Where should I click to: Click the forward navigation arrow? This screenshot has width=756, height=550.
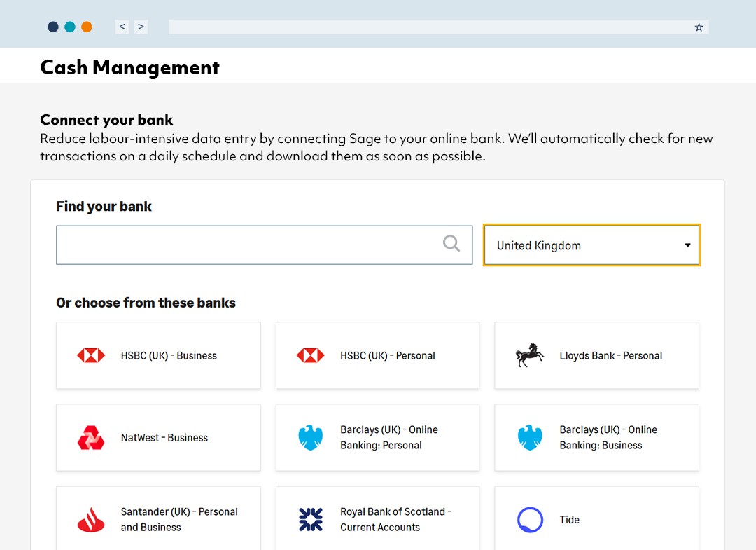click(141, 26)
